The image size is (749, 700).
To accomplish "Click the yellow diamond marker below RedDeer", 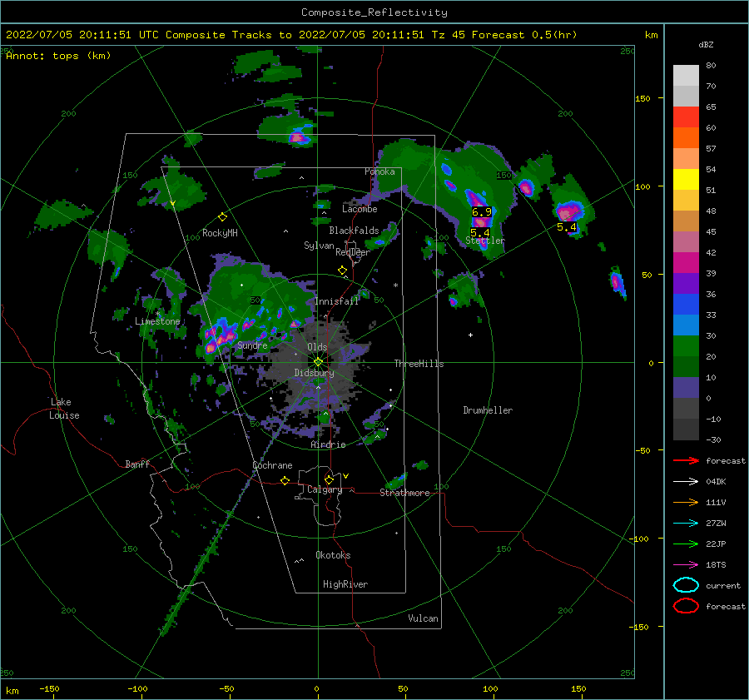I will [x=342, y=271].
